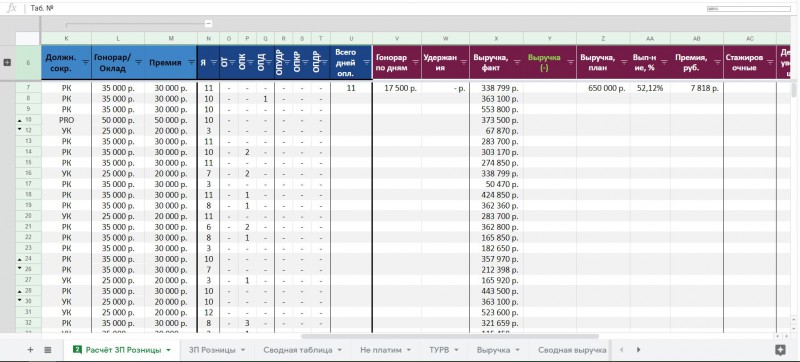Select the PRO cell in row 10
This screenshot has width=800, height=362.
[x=66, y=120]
